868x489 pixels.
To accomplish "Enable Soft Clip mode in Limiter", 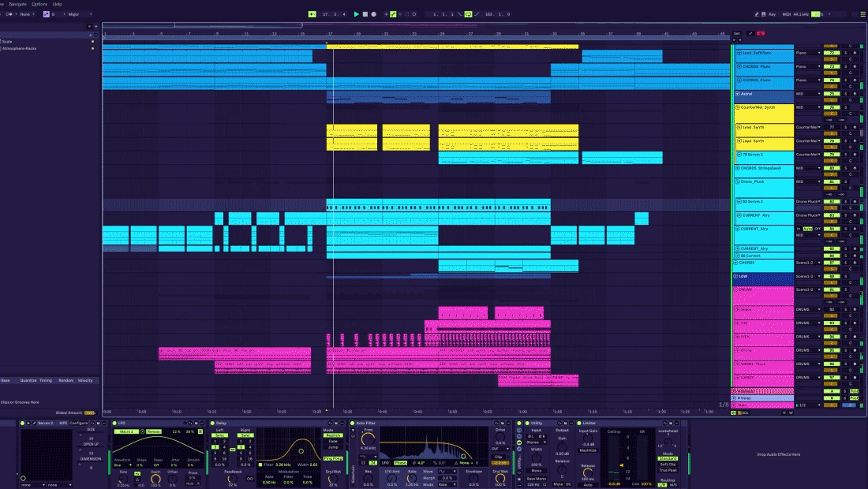I will 668,464.
